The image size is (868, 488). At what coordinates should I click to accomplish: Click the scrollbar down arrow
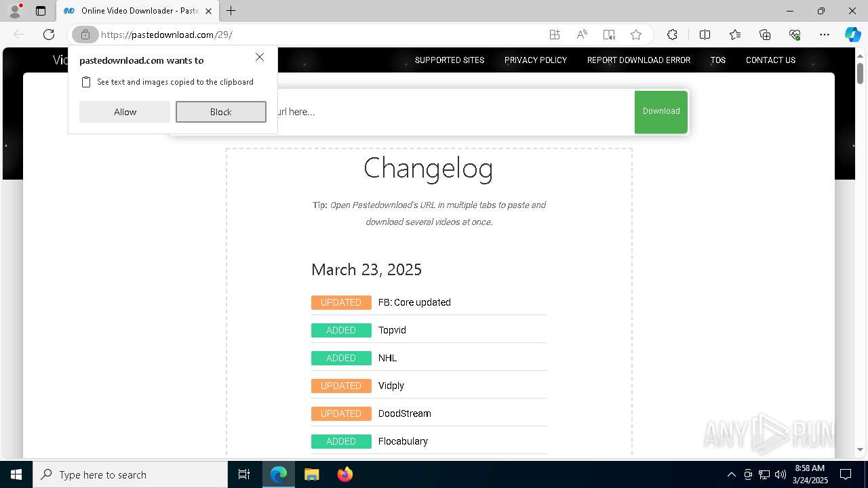tap(860, 449)
